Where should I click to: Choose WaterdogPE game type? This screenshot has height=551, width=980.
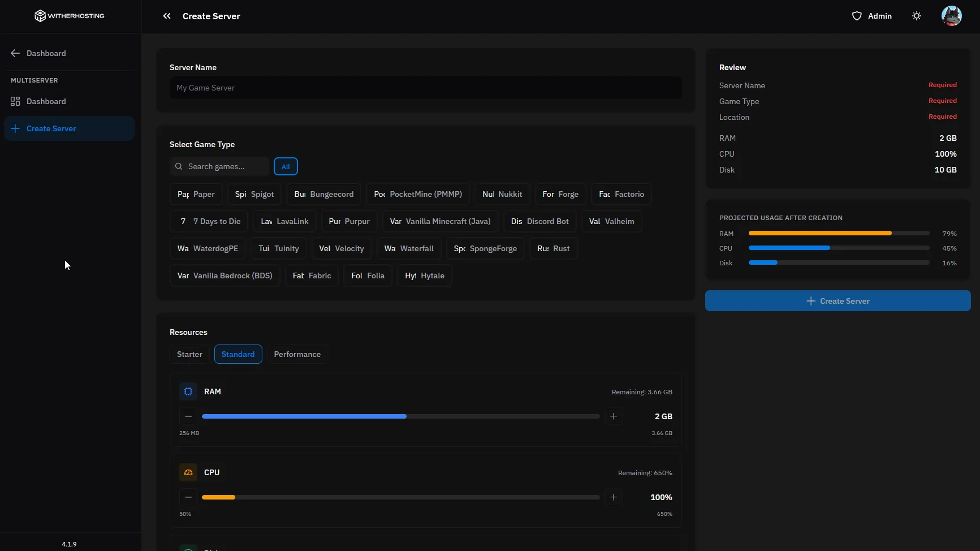click(x=208, y=248)
